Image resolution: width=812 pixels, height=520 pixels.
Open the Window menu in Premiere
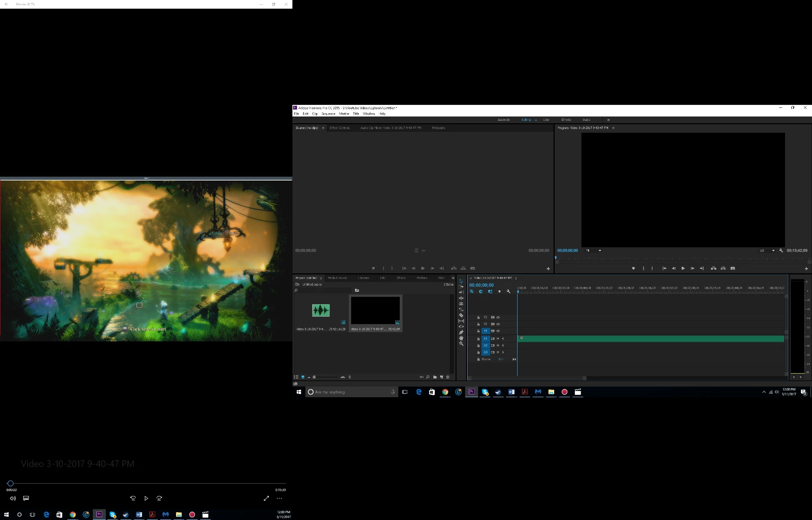[369, 114]
